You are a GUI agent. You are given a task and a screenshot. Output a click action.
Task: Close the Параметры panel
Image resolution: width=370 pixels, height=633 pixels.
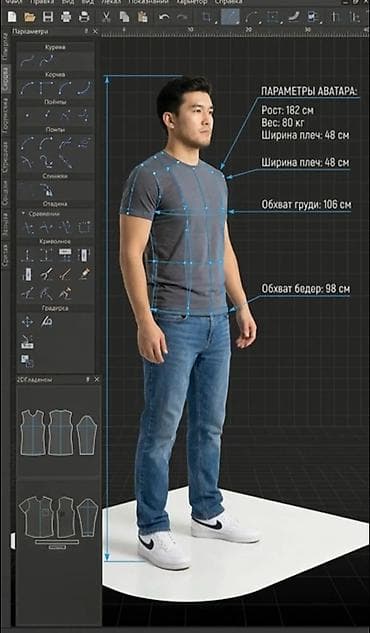pos(95,31)
